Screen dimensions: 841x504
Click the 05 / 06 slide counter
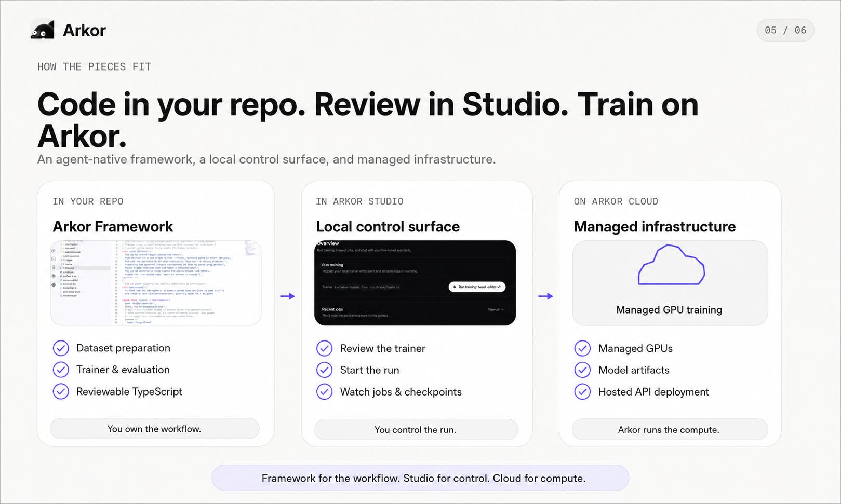pyautogui.click(x=785, y=30)
